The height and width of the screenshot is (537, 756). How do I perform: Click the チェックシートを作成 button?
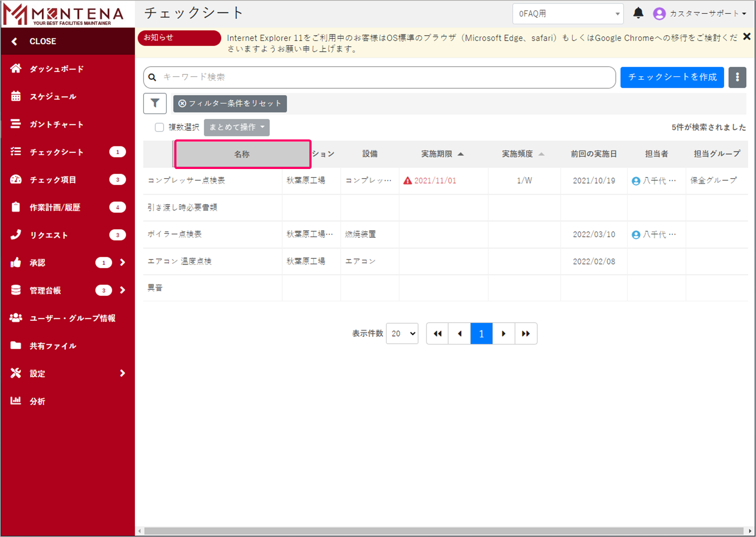(x=672, y=77)
